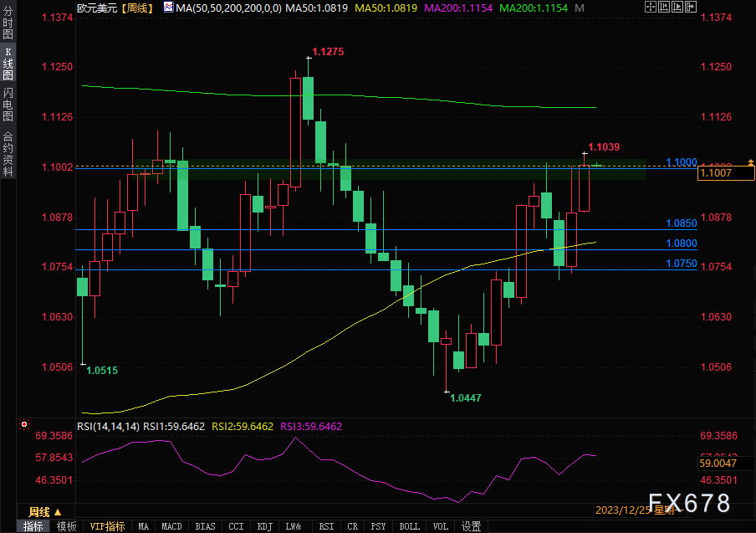Image resolution: width=756 pixels, height=533 pixels.
Task: Open the 闪电图 tab
Action: [x=8, y=105]
